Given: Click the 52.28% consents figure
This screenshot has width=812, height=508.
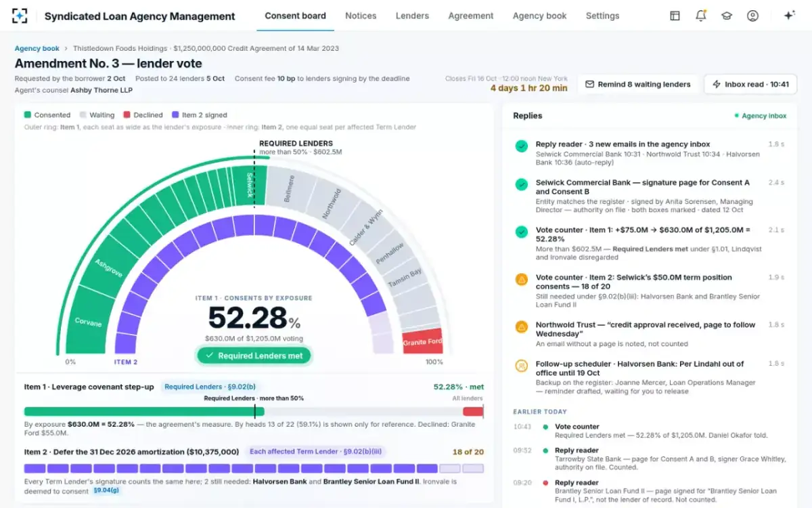Looking at the screenshot, I should [254, 318].
